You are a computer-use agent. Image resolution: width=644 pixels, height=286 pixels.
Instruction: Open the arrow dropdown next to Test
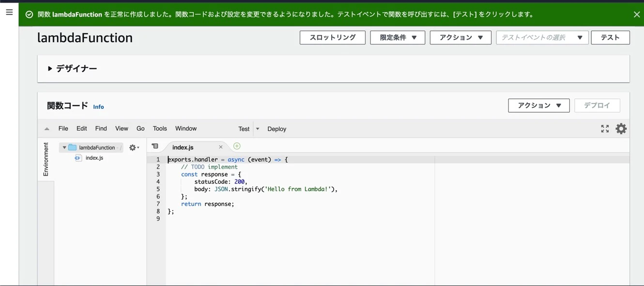pos(258,129)
